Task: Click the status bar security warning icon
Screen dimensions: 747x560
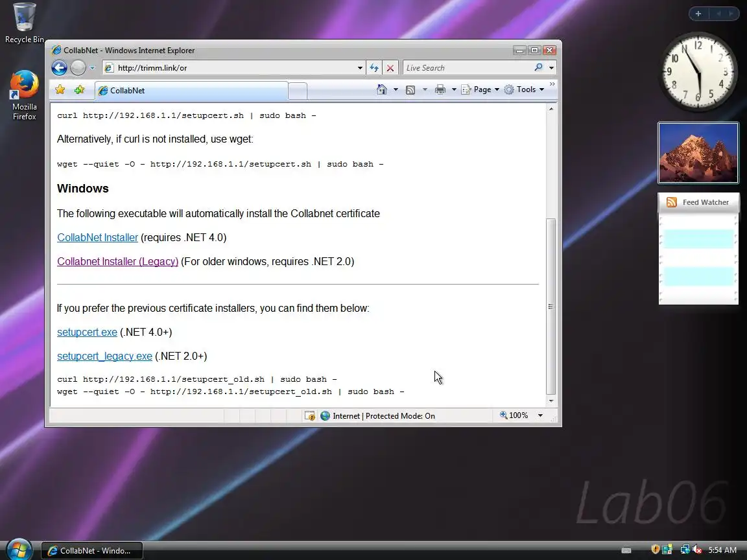Action: coord(310,415)
